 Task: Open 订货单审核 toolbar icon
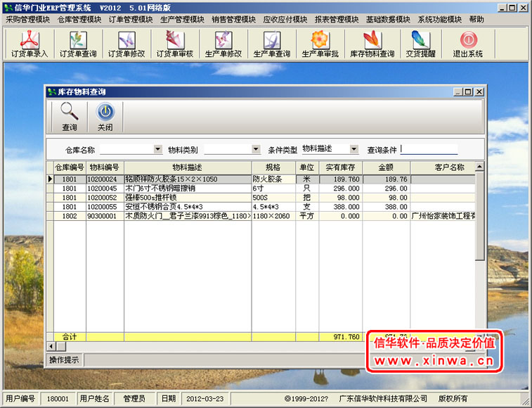point(175,44)
